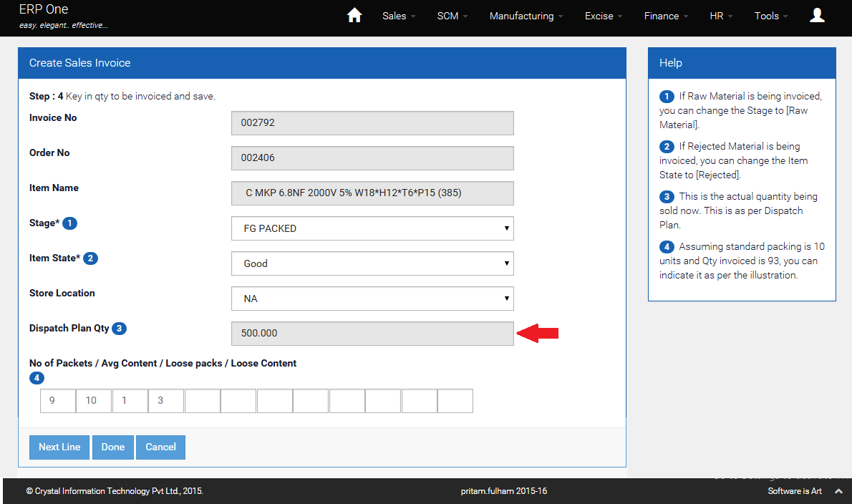
Task: Click the Dispatch Plan Qty field
Action: point(372,334)
